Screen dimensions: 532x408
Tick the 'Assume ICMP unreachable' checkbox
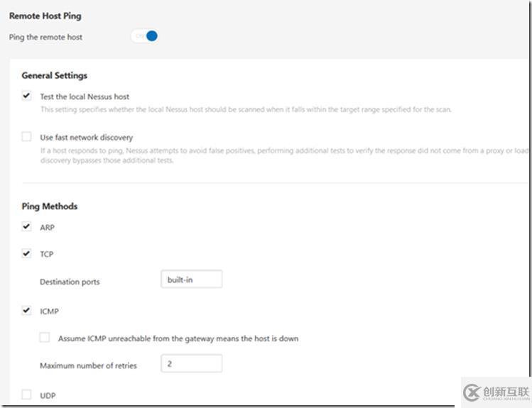click(x=45, y=338)
